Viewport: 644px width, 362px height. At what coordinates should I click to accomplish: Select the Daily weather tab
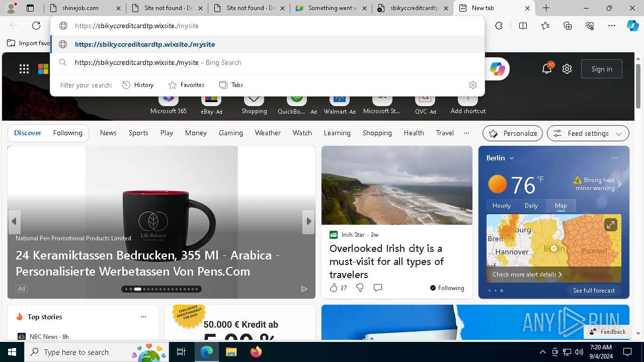(531, 205)
